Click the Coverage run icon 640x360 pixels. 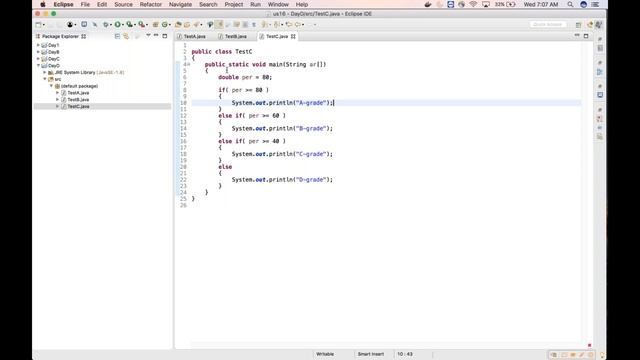(129, 24)
